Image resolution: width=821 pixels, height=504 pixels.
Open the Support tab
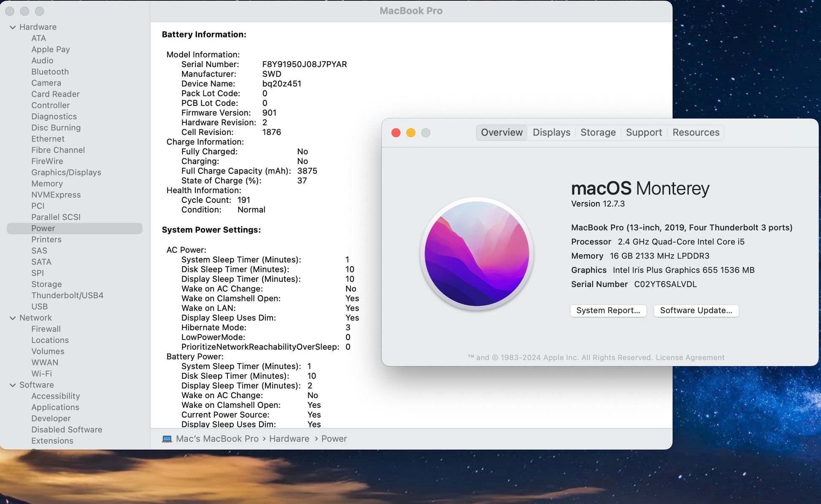tap(643, 132)
